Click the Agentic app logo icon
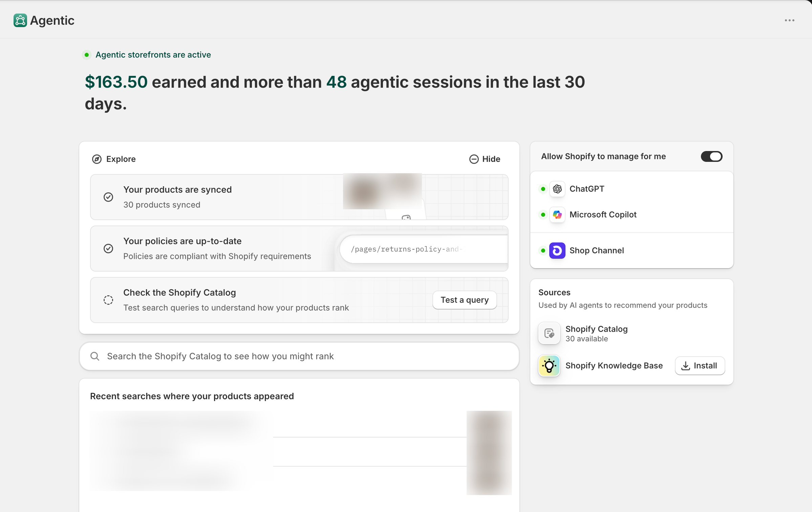This screenshot has width=812, height=512. (20, 20)
